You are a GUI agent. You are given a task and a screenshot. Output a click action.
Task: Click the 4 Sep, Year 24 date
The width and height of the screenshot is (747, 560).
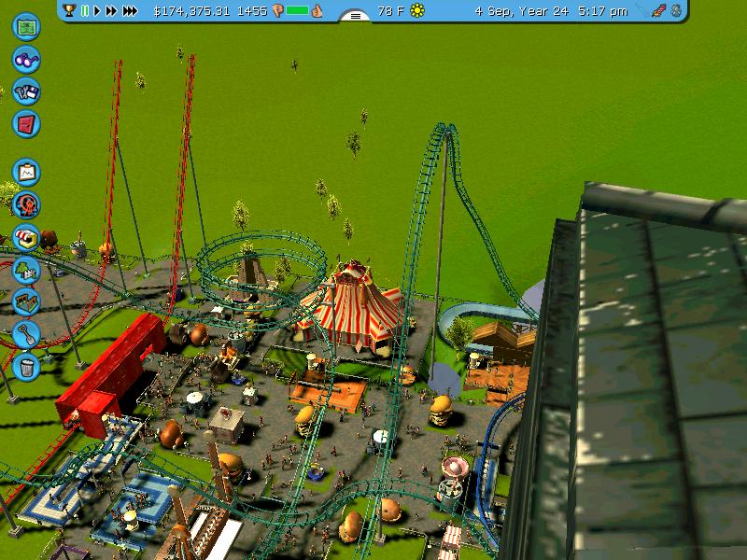pos(522,11)
